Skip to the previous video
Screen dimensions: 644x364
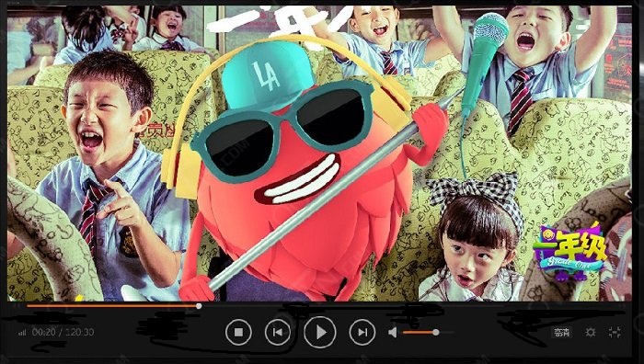point(278,332)
